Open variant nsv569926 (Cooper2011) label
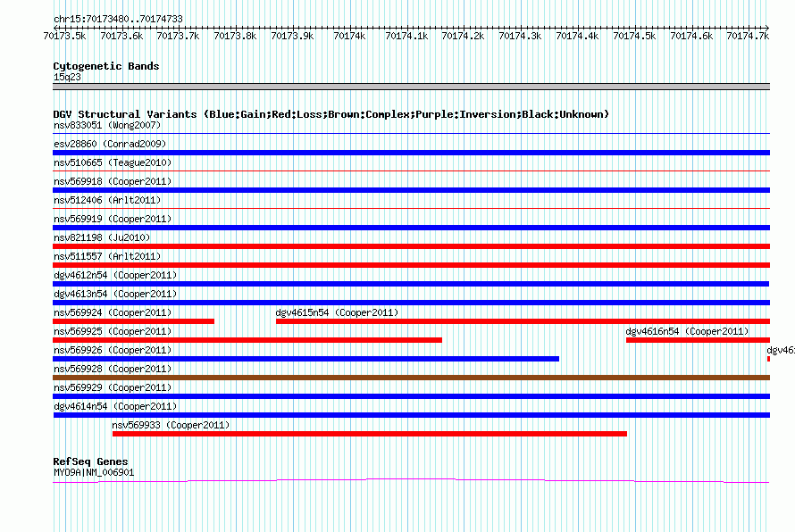The height and width of the screenshot is (532, 795). pyautogui.click(x=113, y=350)
